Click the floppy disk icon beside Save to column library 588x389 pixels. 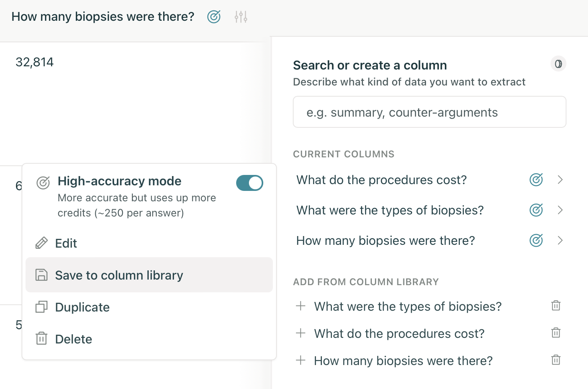(41, 275)
